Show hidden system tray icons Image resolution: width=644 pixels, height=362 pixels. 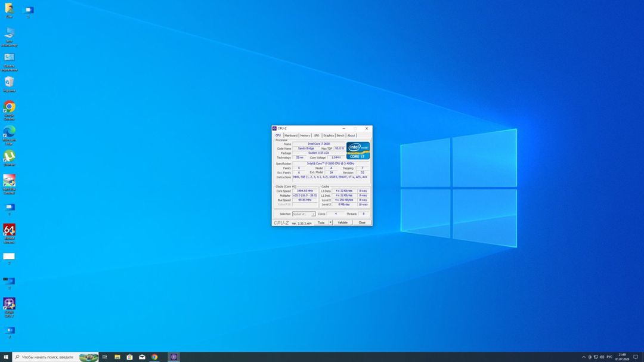[x=584, y=357]
